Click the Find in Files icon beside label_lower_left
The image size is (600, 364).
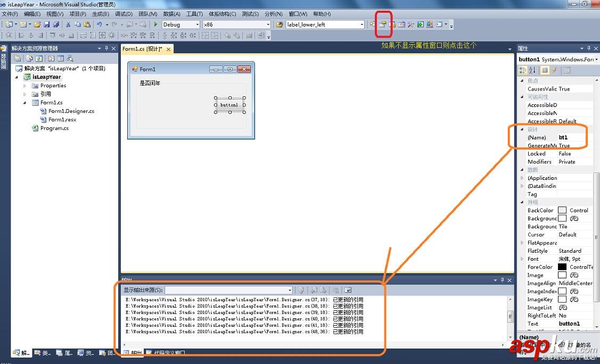(280, 24)
